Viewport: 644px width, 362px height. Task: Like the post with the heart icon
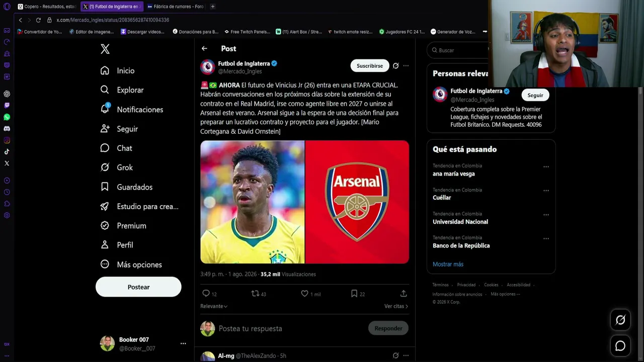304,294
